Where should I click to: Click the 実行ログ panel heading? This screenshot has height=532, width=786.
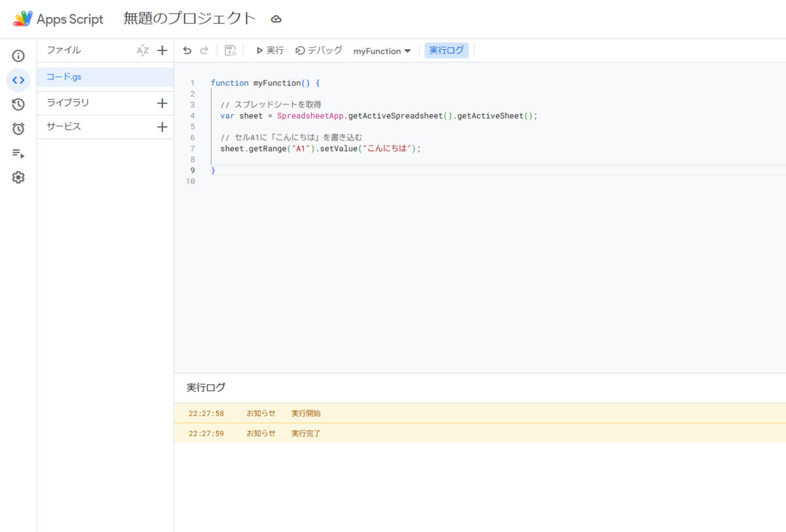tap(206, 387)
